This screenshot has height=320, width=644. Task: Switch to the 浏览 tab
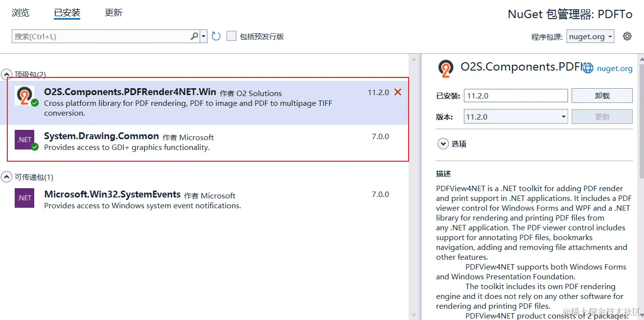coord(21,13)
